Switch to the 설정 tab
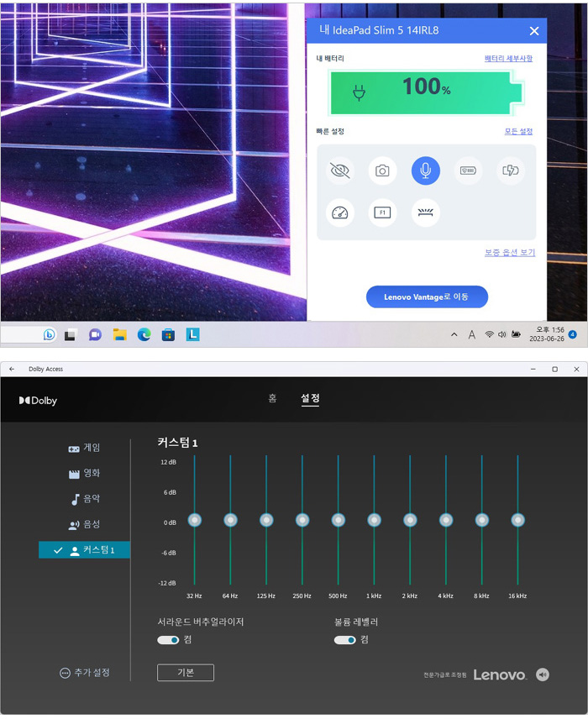 [310, 398]
